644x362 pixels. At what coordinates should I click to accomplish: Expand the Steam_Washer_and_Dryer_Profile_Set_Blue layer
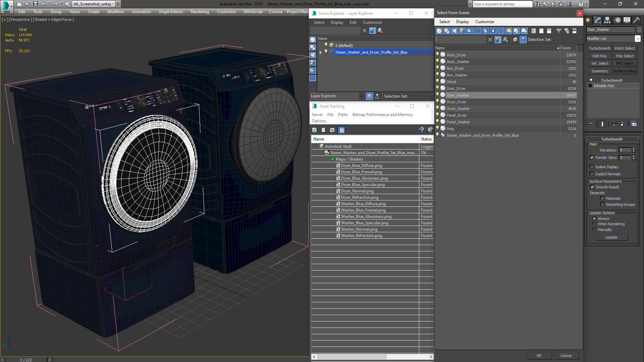[x=321, y=52]
